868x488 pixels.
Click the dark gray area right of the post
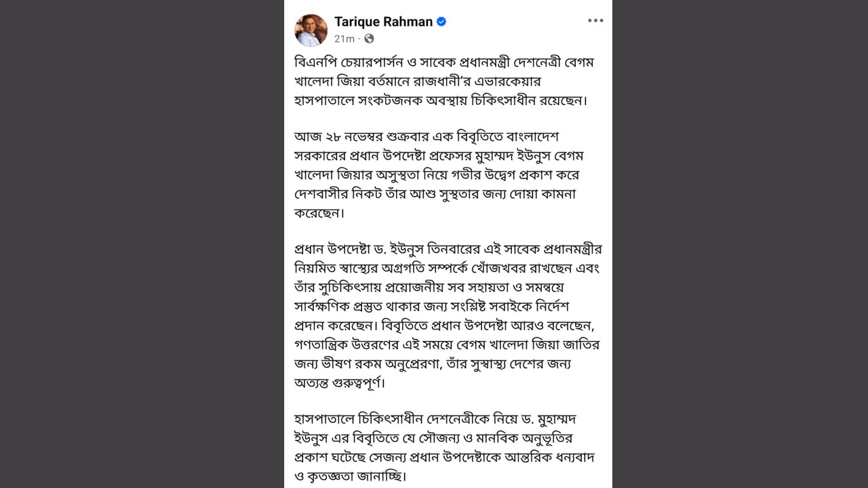(x=740, y=244)
